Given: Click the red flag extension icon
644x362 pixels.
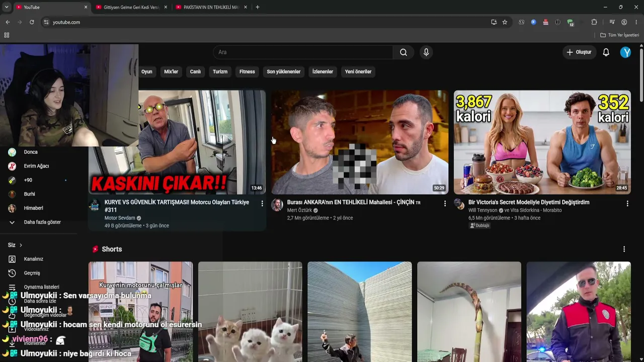Looking at the screenshot, I should click(x=545, y=22).
